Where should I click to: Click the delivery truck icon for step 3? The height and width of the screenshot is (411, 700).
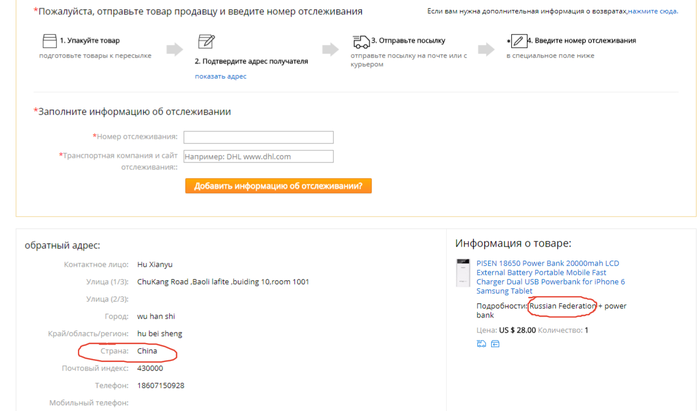point(360,42)
